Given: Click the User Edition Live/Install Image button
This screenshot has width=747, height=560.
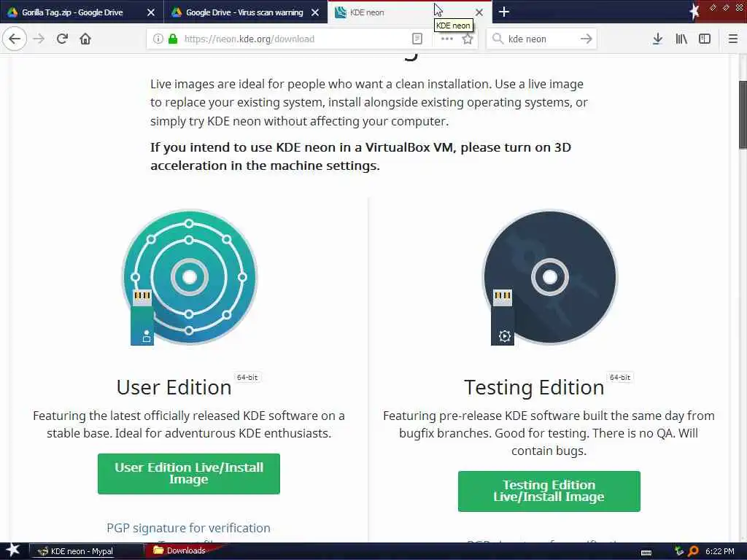Looking at the screenshot, I should [189, 474].
